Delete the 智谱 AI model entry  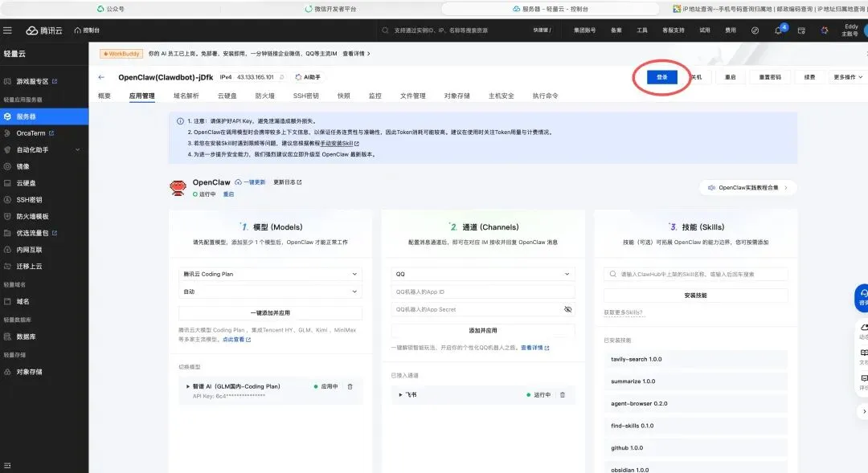(350, 387)
